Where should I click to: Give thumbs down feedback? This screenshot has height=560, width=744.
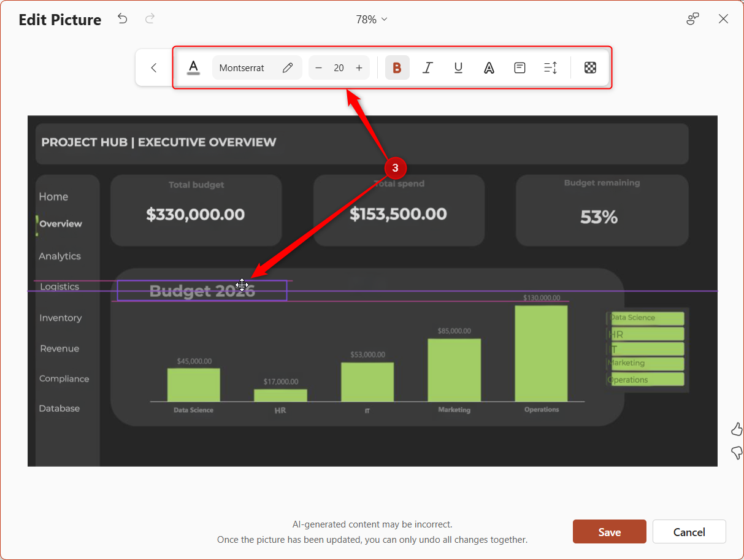click(737, 453)
